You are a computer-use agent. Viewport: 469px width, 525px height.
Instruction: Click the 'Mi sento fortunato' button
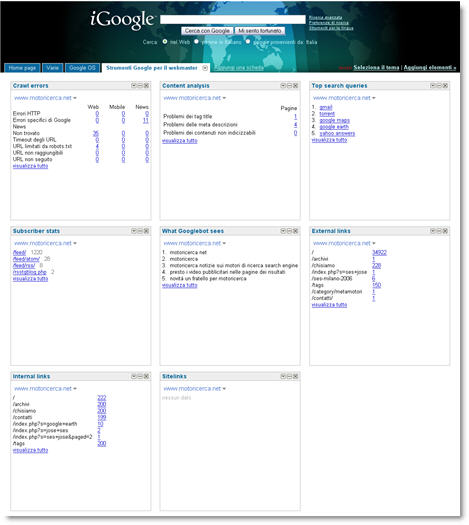click(260, 31)
